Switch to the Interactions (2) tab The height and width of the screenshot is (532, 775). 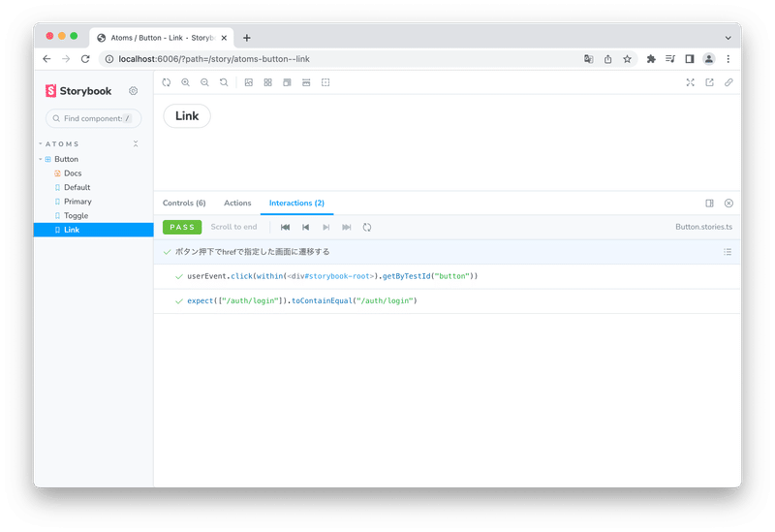296,203
